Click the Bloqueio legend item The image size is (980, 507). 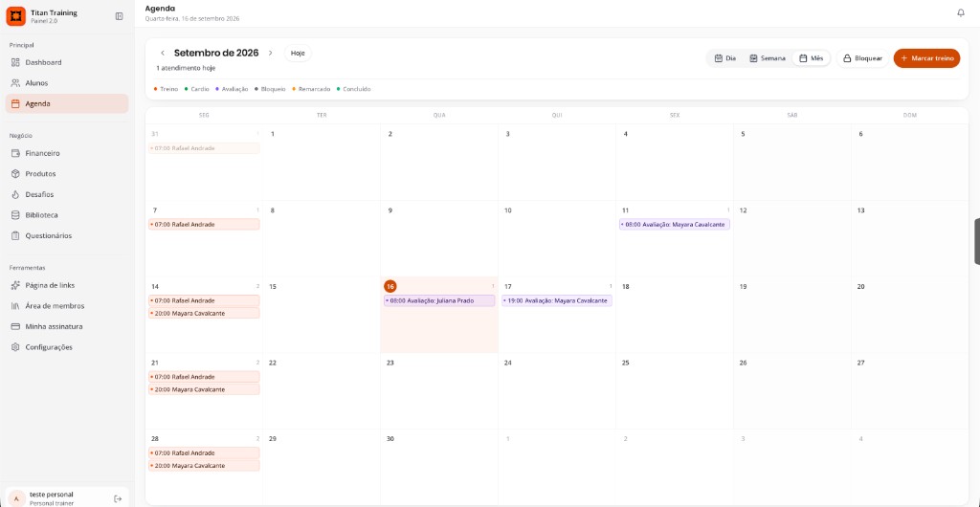click(270, 89)
